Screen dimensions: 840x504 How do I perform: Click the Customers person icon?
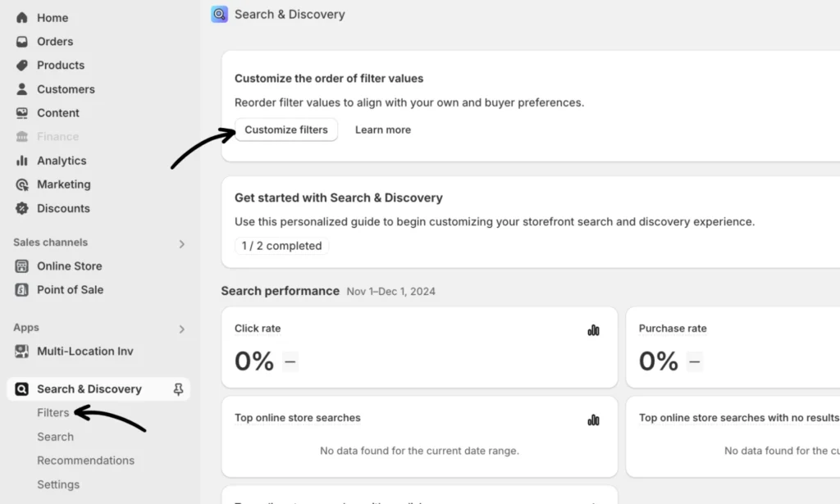(x=22, y=89)
